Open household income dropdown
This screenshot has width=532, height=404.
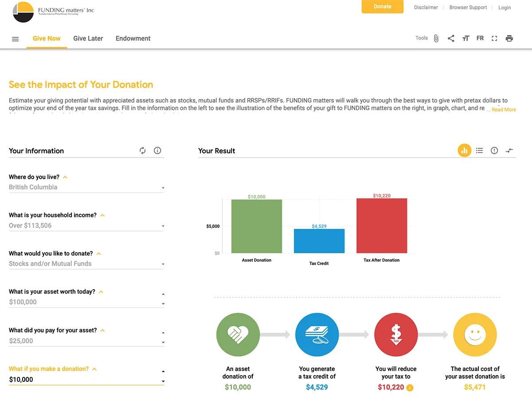(86, 226)
